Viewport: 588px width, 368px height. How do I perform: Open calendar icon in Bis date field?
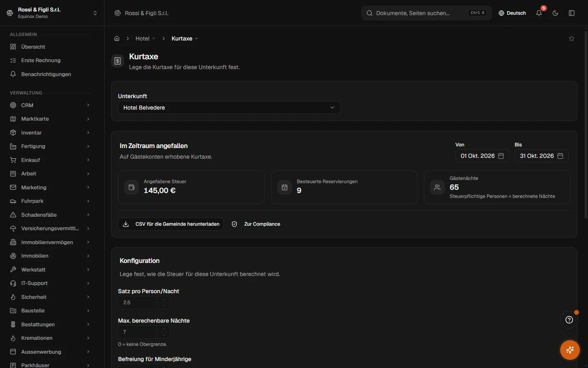pos(560,156)
